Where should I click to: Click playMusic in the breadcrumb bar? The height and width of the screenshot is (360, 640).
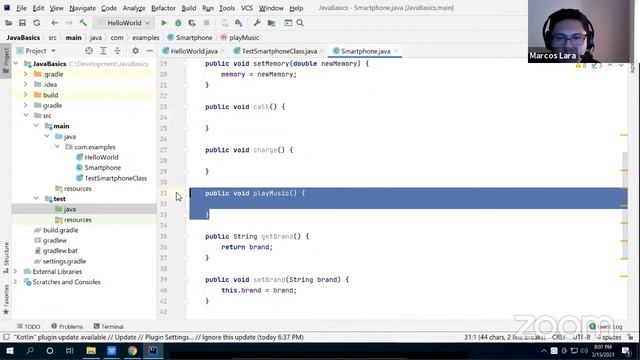tap(240, 38)
